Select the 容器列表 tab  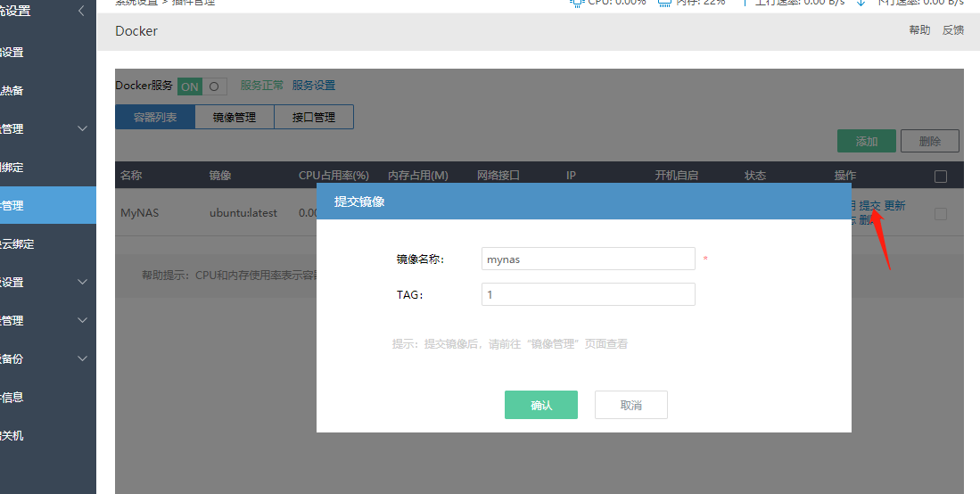click(155, 117)
